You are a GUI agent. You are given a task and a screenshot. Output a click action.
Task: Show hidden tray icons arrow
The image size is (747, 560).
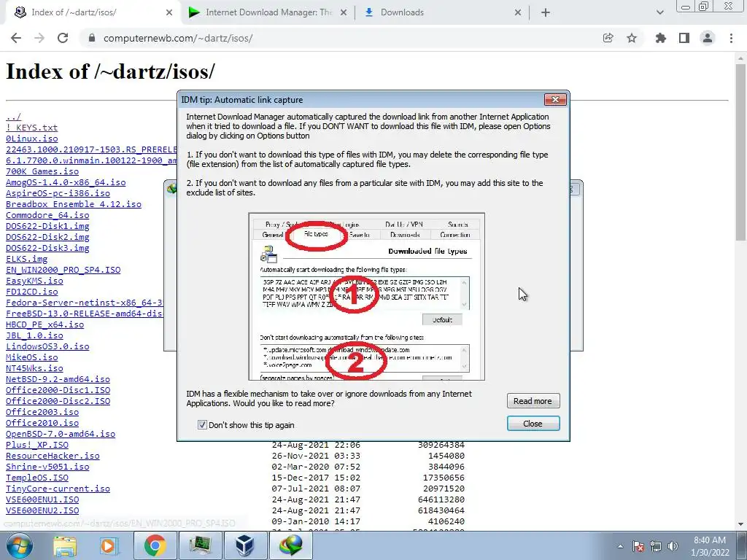(620, 547)
